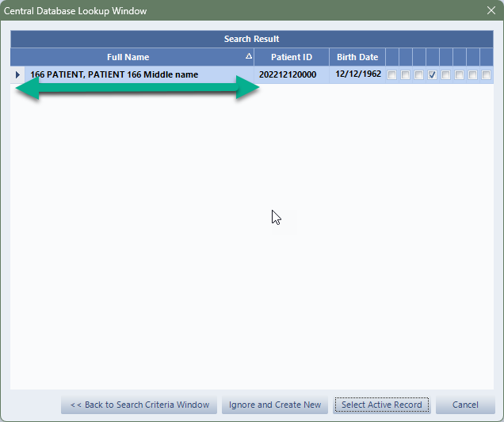Sort results by Full Name column header
This screenshot has width=504, height=422.
[128, 57]
